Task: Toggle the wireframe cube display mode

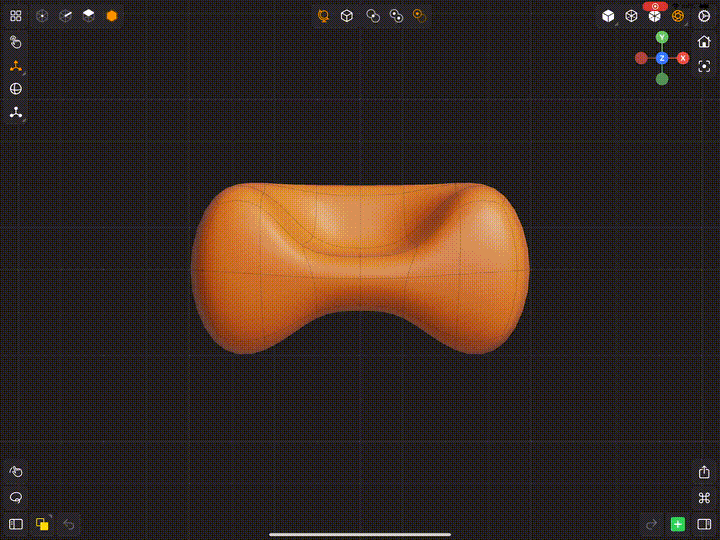Action: (x=631, y=16)
